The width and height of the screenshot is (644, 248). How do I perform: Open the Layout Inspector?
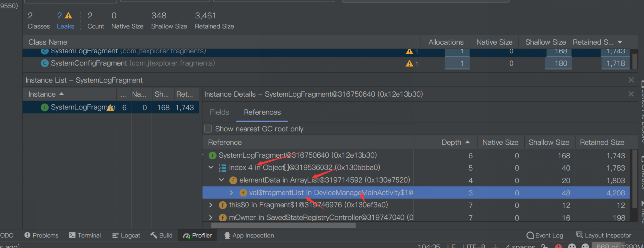click(603, 235)
